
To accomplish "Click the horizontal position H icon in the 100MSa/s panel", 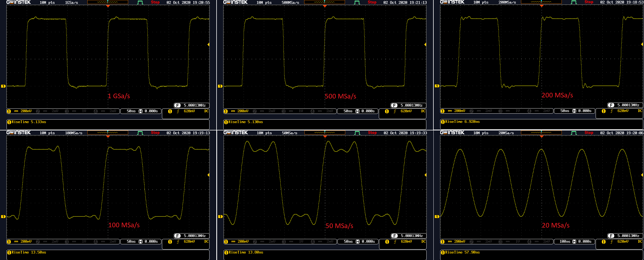I will 141,242.
